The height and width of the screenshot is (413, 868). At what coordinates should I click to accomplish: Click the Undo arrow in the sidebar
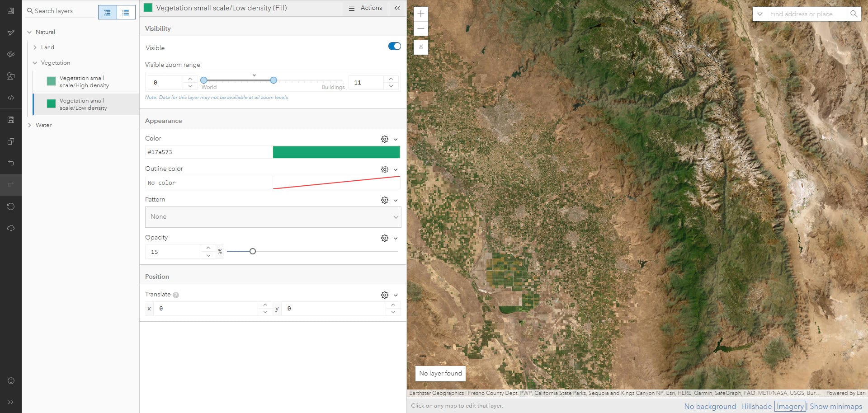(x=11, y=163)
